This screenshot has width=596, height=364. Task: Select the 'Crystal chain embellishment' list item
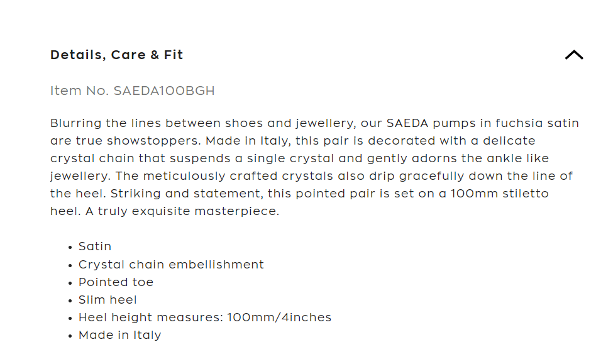[x=171, y=265]
